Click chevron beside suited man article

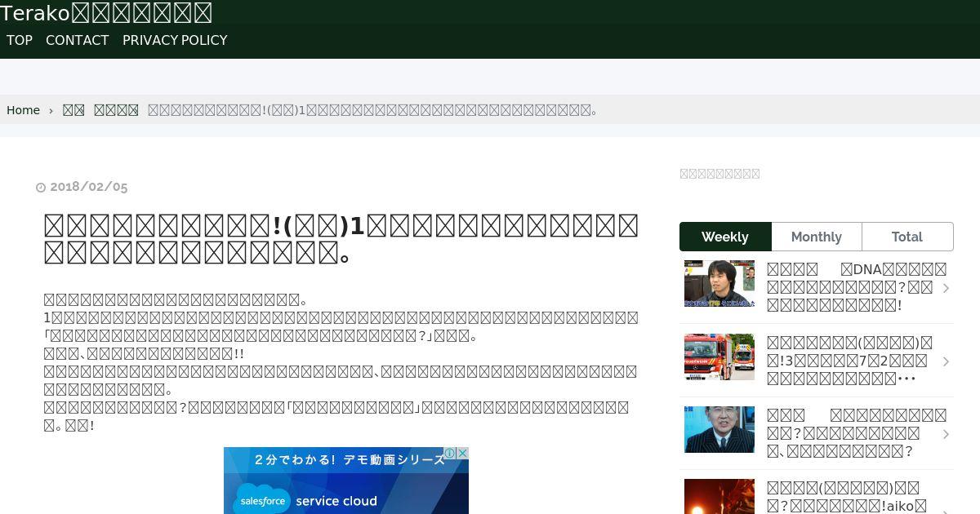click(946, 433)
